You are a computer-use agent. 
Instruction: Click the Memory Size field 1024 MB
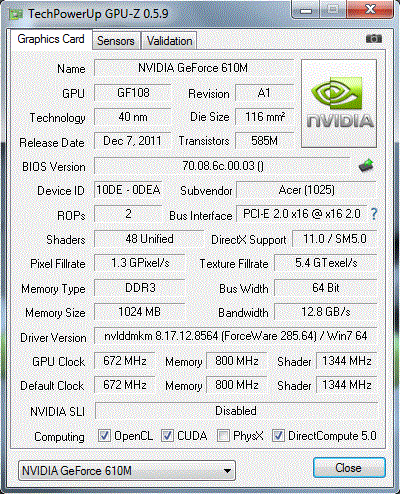pyautogui.click(x=140, y=312)
